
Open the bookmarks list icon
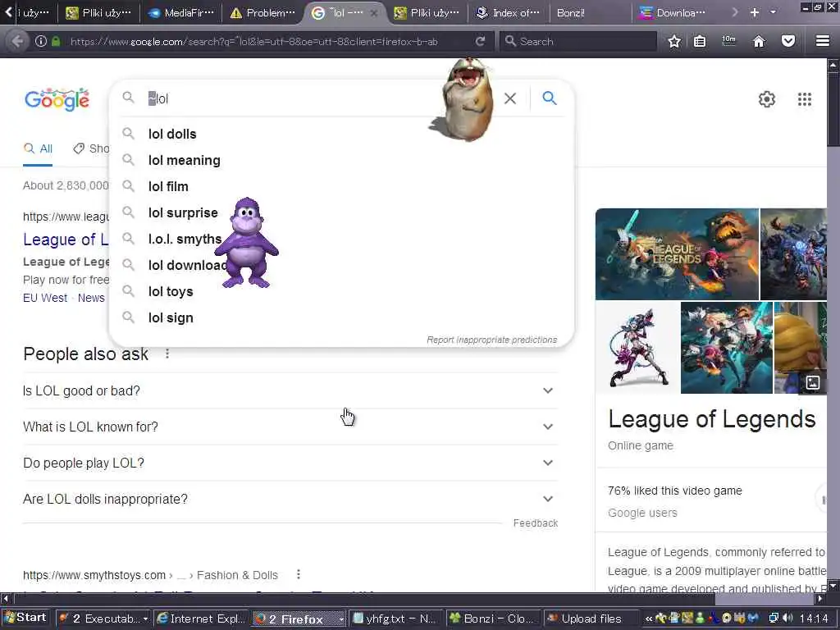700,41
